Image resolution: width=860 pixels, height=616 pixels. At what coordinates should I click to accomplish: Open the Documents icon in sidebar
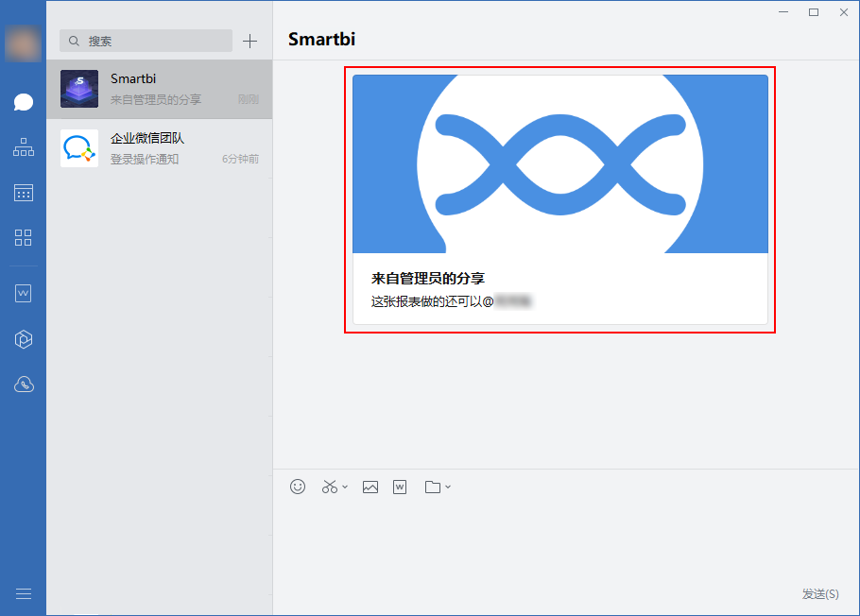pos(23,294)
